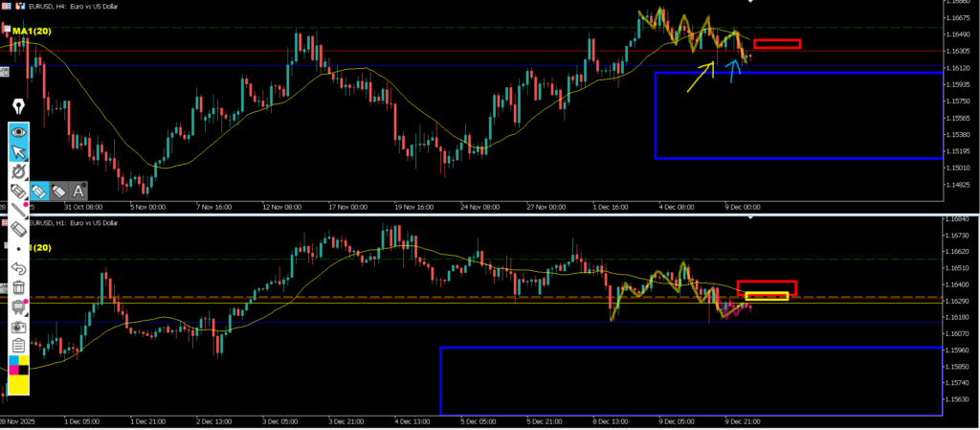The image size is (980, 430).
Task: Click the 4 Dec 13:00 label on H1 chart
Action: click(413, 422)
